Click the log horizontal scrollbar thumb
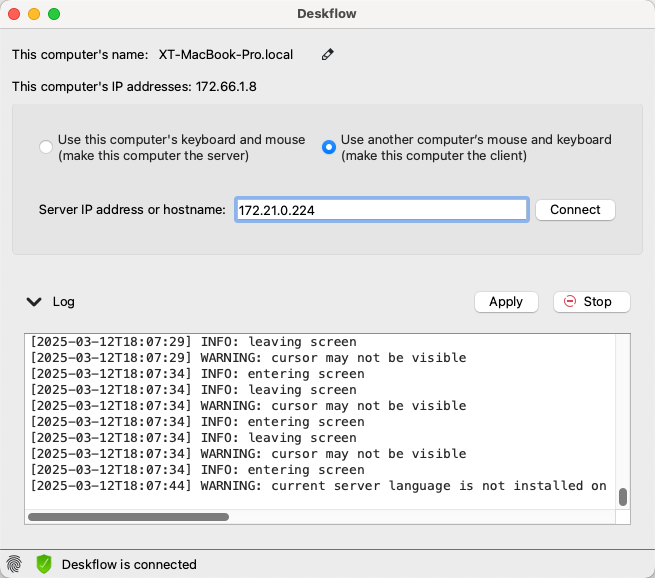The image size is (655, 578). click(128, 517)
